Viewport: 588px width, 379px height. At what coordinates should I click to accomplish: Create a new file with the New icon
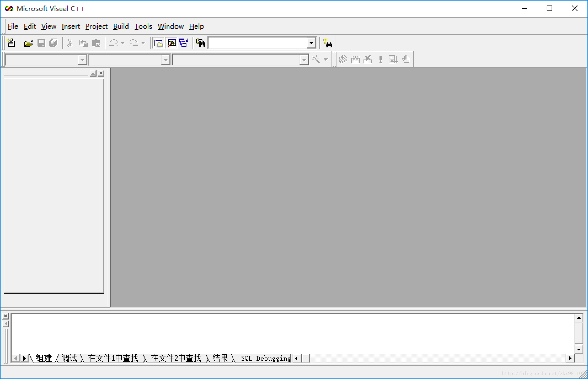11,43
